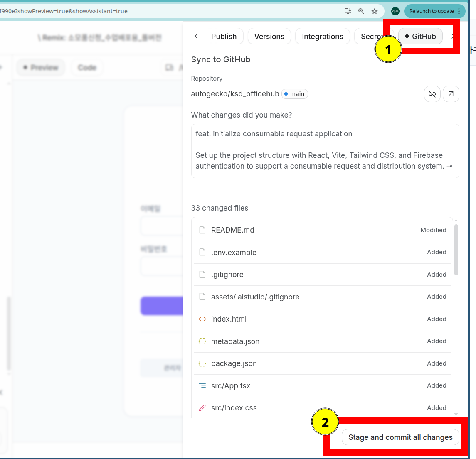The height and width of the screenshot is (459, 476).
Task: Select README.md in changed files
Action: click(322, 230)
